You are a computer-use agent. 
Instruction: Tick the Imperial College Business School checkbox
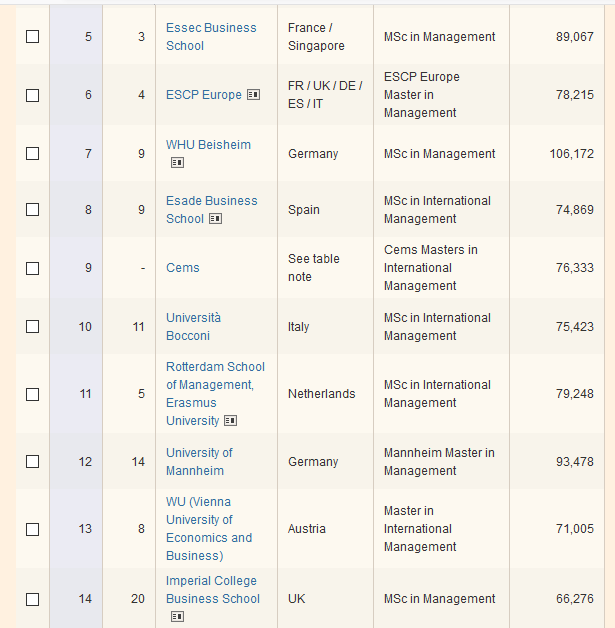32,599
